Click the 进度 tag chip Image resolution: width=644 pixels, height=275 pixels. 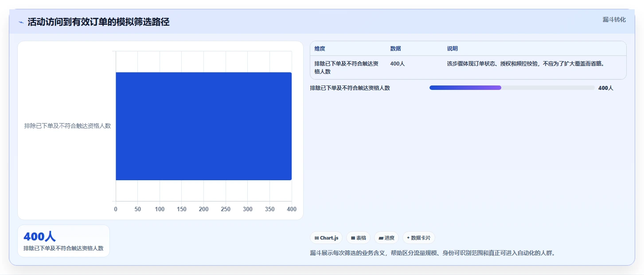coord(386,238)
